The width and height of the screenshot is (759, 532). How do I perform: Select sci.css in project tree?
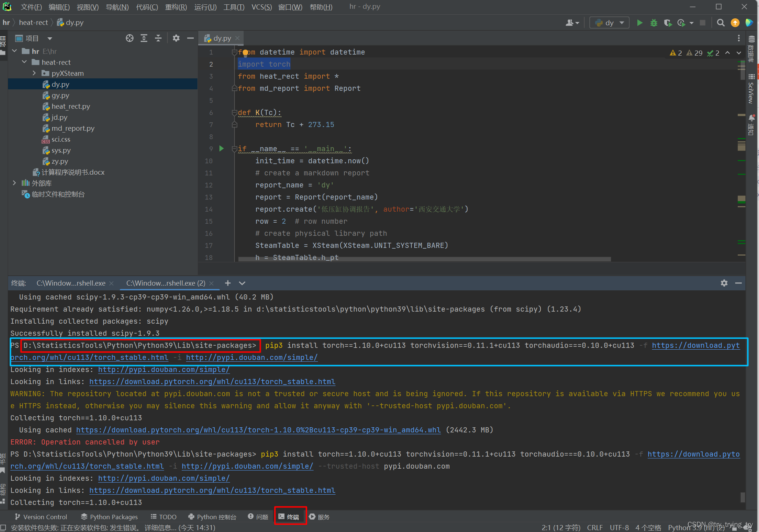coord(61,139)
